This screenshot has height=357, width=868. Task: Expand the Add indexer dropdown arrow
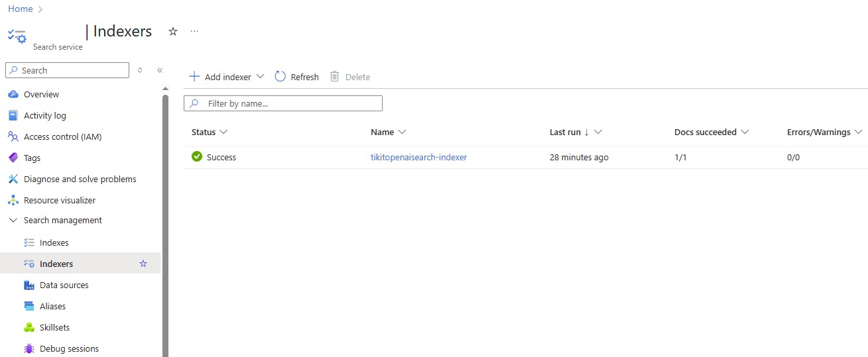261,77
